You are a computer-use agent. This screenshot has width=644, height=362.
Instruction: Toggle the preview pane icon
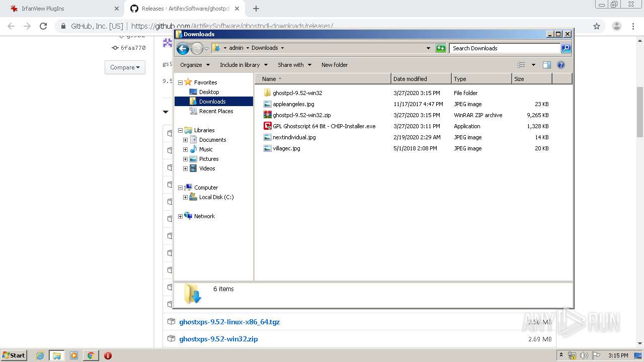pyautogui.click(x=547, y=65)
